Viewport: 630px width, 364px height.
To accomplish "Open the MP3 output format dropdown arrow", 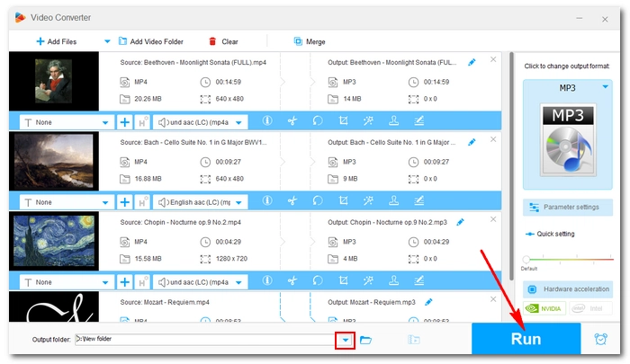I will pos(605,86).
